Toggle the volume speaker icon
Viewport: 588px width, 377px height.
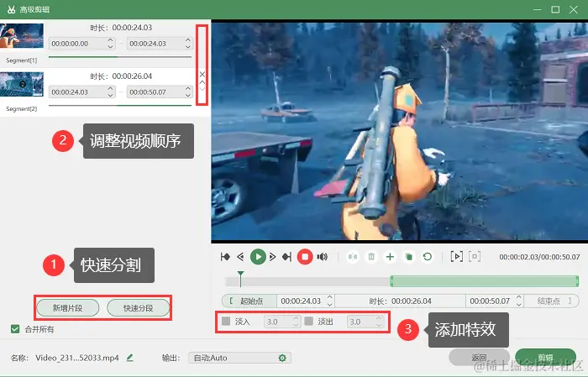click(x=322, y=257)
